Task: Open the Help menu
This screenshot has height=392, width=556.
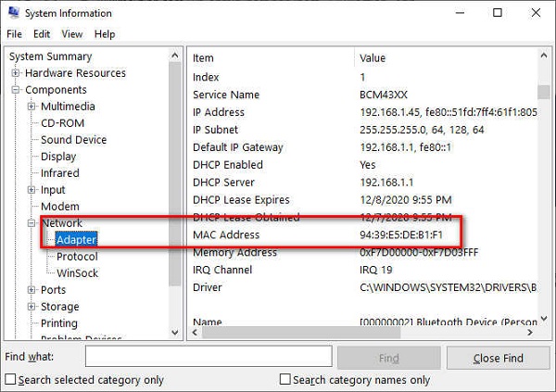Action: [105, 34]
